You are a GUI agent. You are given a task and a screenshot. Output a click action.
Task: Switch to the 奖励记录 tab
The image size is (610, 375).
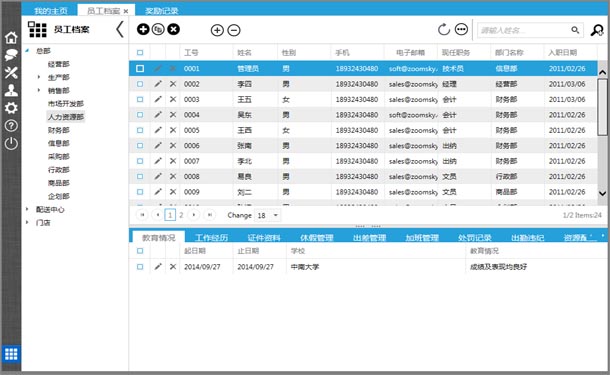[x=161, y=11]
